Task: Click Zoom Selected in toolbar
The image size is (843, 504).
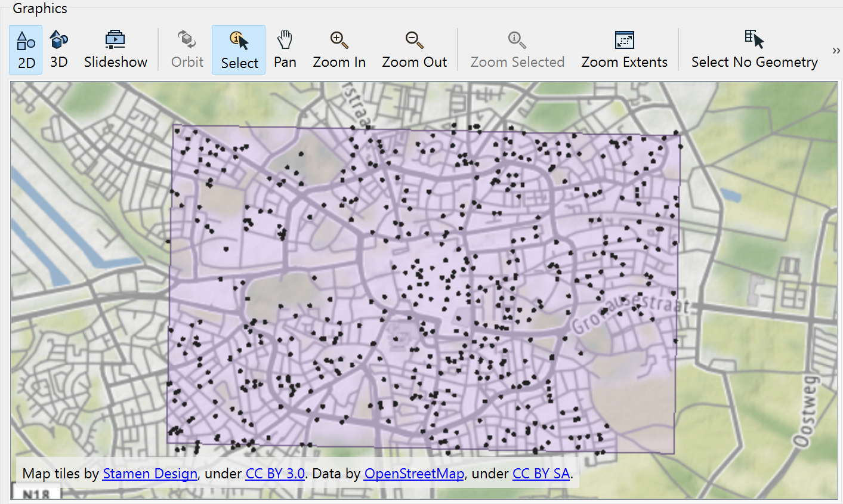Action: tap(517, 50)
